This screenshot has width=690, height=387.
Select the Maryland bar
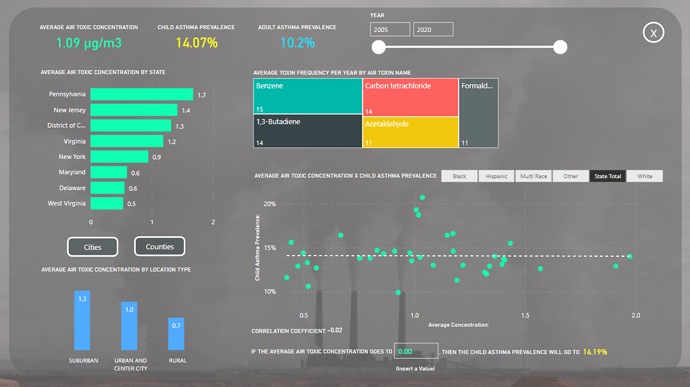pyautogui.click(x=109, y=172)
